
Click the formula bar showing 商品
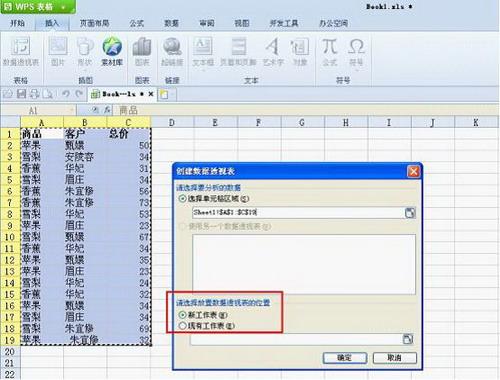[305, 110]
